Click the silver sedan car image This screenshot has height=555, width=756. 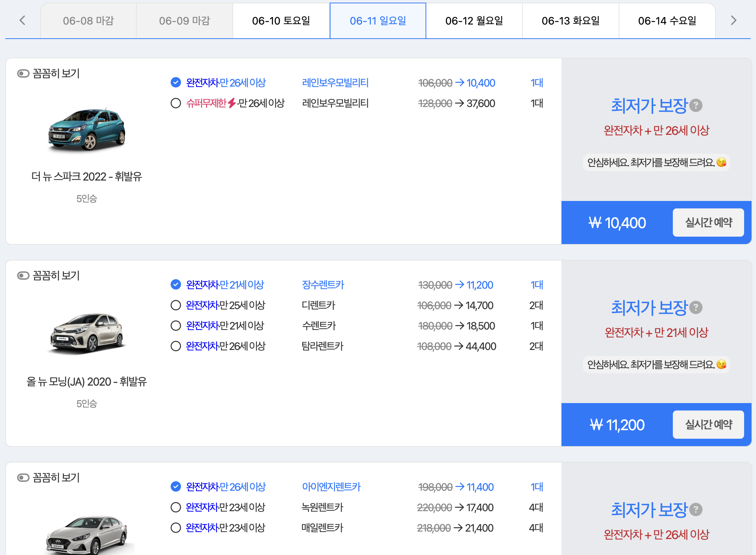[x=88, y=534]
